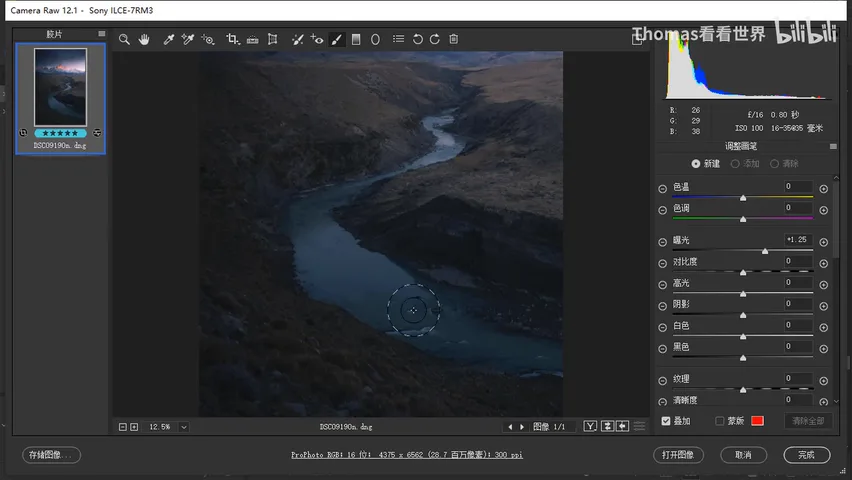Select the 新建 radio button

(696, 164)
